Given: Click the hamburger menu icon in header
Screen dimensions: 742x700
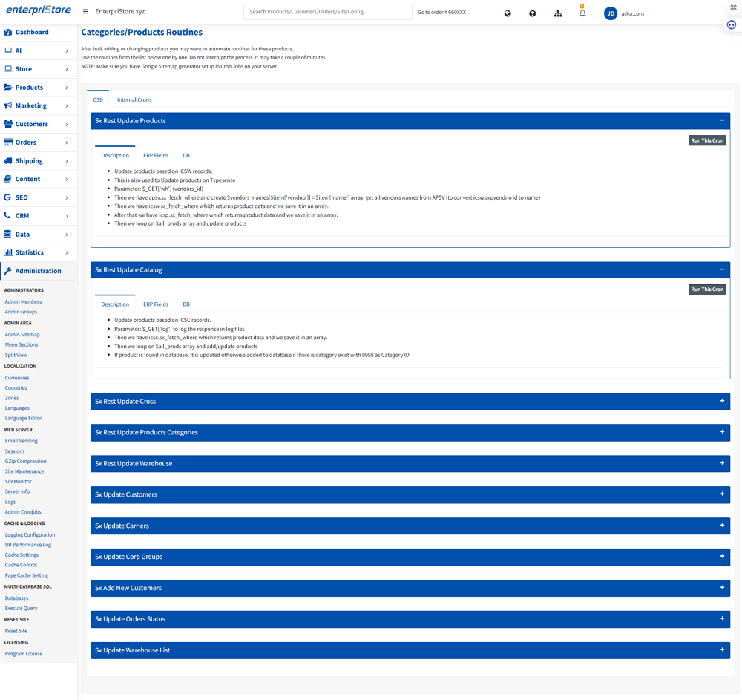Looking at the screenshot, I should coord(85,12).
